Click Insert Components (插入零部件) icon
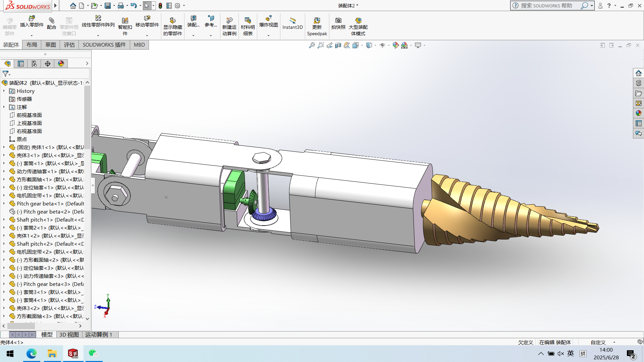Image resolution: width=644 pixels, height=362 pixels. pyautogui.click(x=32, y=21)
